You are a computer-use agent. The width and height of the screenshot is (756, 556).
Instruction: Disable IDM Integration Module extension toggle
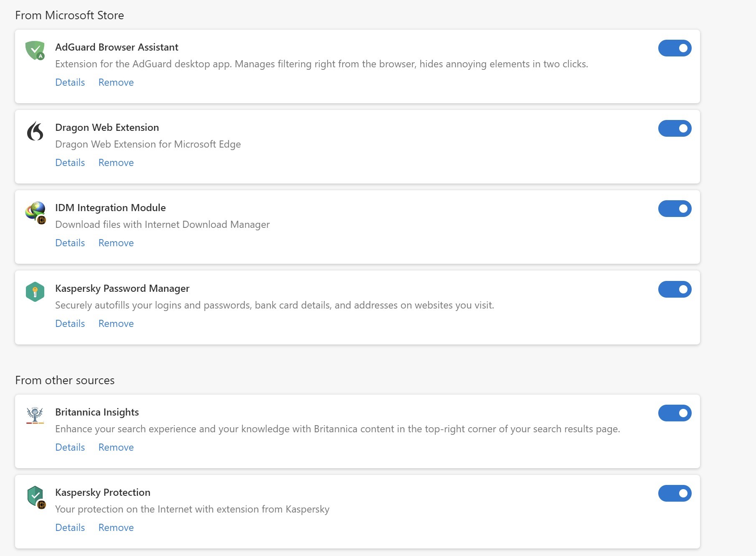tap(675, 209)
